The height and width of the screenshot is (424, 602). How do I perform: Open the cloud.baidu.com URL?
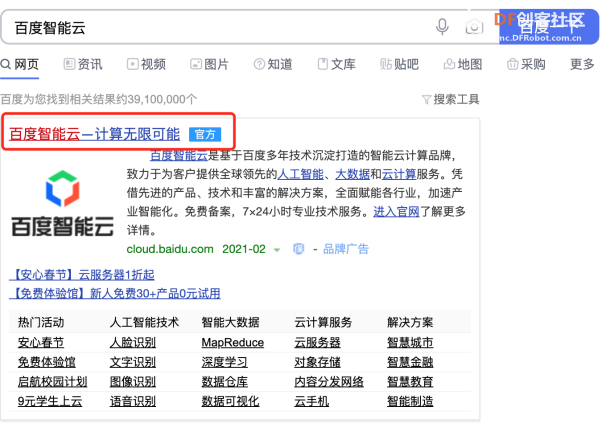click(170, 249)
